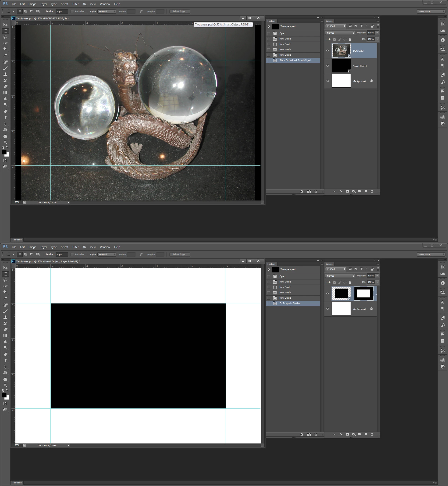Open Style dropdown in bottom options bar
This screenshot has width=448, height=486.
107,254
